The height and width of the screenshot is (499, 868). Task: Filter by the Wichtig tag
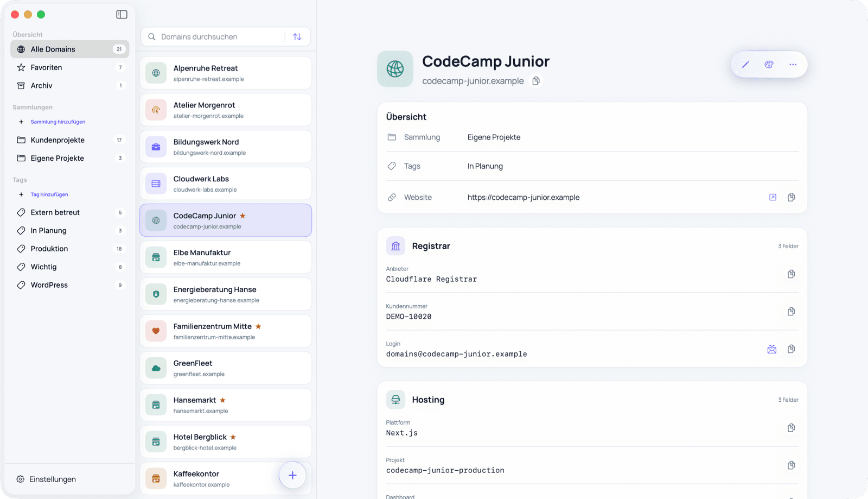click(70, 267)
